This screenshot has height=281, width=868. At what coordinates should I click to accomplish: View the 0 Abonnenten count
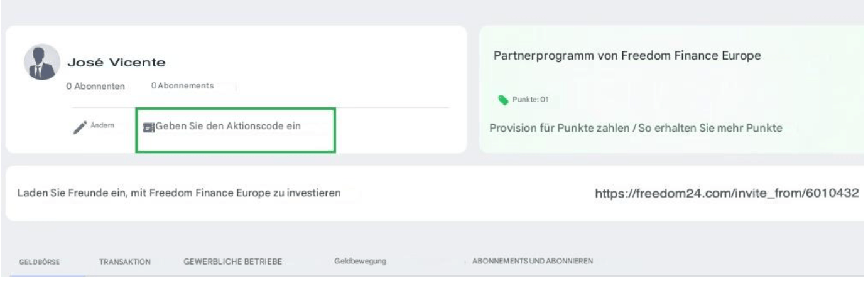[95, 86]
